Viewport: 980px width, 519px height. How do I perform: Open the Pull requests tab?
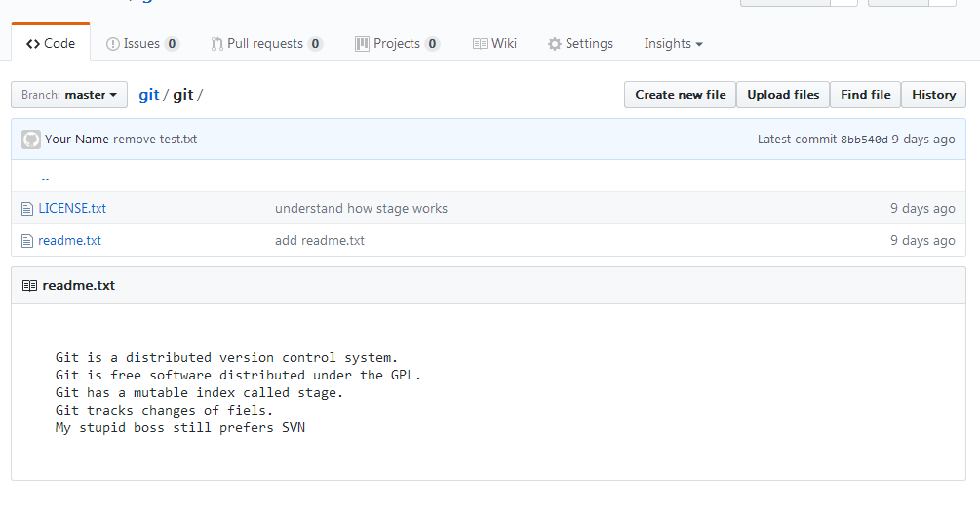[266, 43]
